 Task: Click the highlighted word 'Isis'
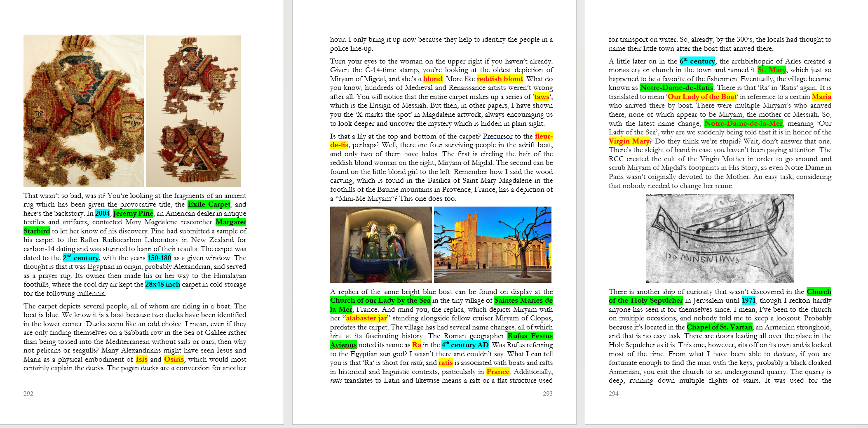tap(141, 359)
